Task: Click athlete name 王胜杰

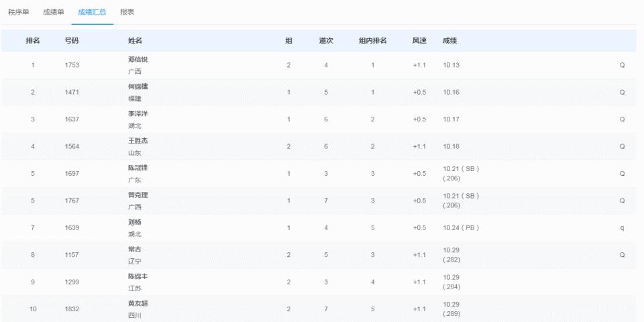Action: 138,141
